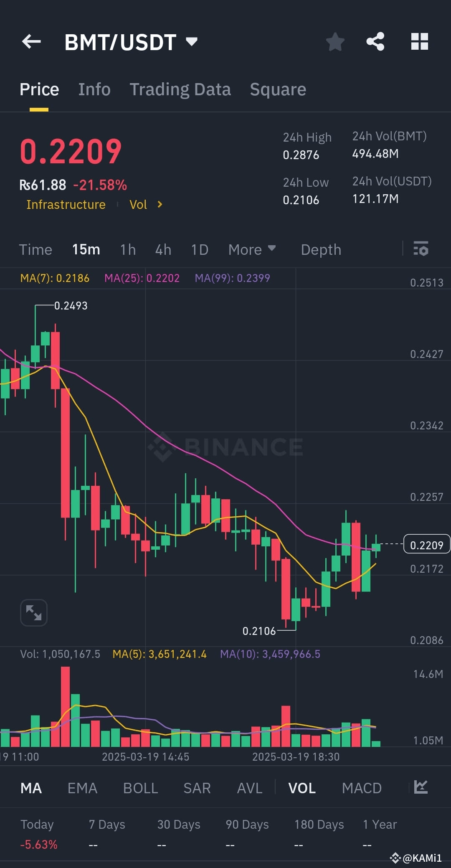Enable the MACD indicator
451x868 pixels.
362,787
